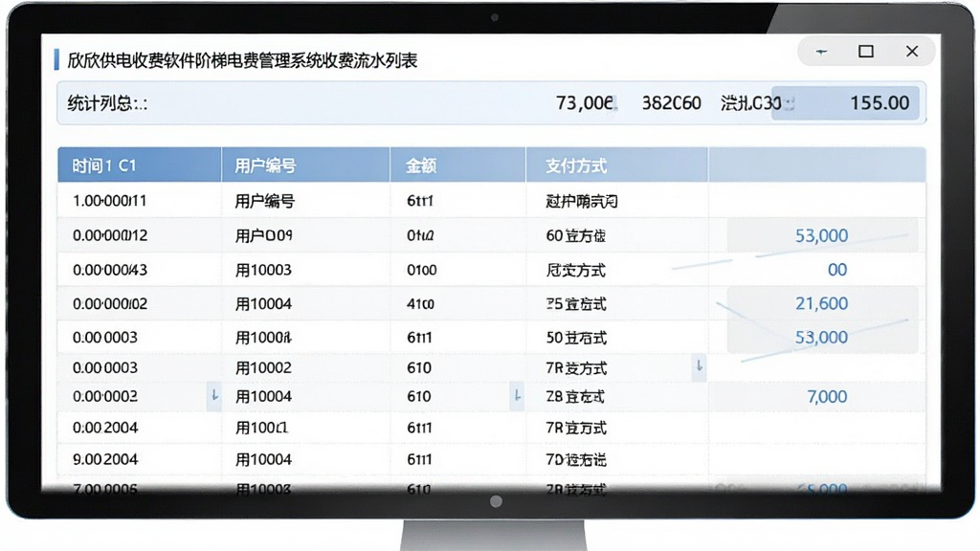Select the 0.00·000/43 time cell
The width and height of the screenshot is (980, 551).
tap(110, 270)
